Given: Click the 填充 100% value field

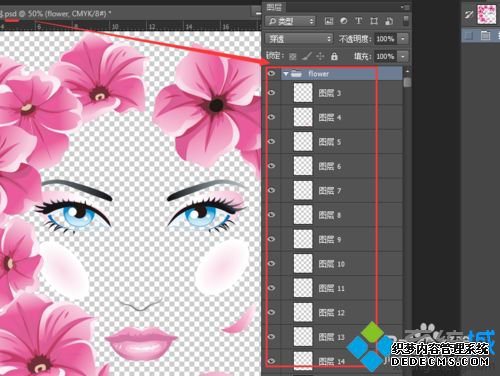Looking at the screenshot, I should [x=386, y=56].
